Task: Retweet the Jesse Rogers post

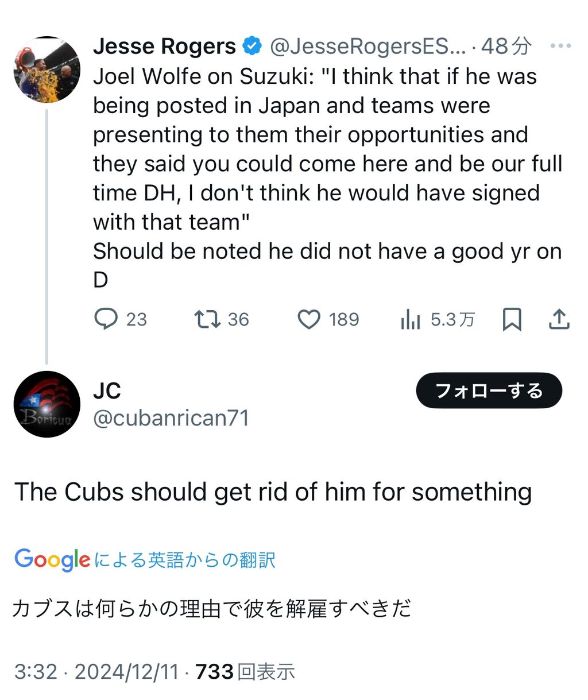Action: pos(207,319)
